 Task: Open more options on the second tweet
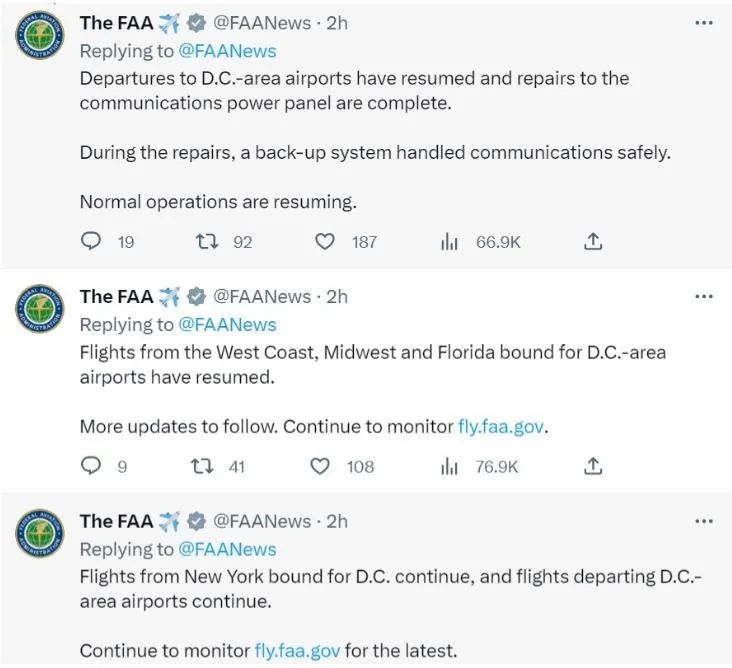[x=704, y=296]
